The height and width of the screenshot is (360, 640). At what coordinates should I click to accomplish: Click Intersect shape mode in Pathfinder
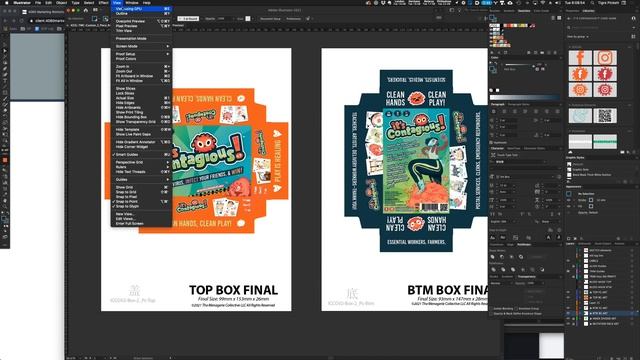(511, 257)
